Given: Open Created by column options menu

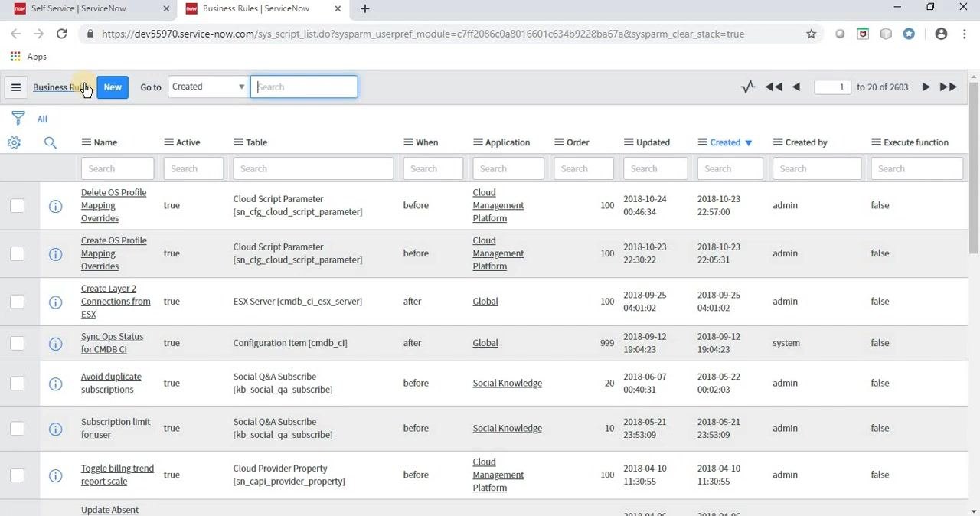Looking at the screenshot, I should click(778, 142).
